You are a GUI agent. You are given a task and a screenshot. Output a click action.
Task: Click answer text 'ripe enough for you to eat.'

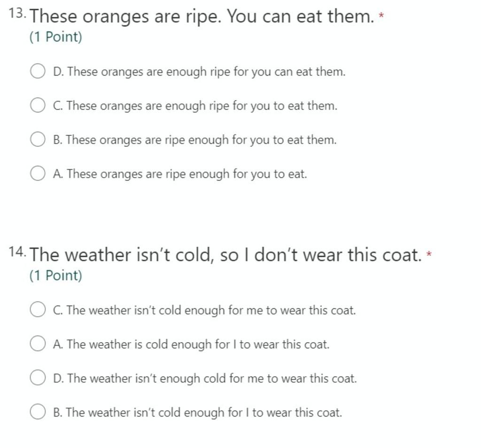tap(236, 174)
